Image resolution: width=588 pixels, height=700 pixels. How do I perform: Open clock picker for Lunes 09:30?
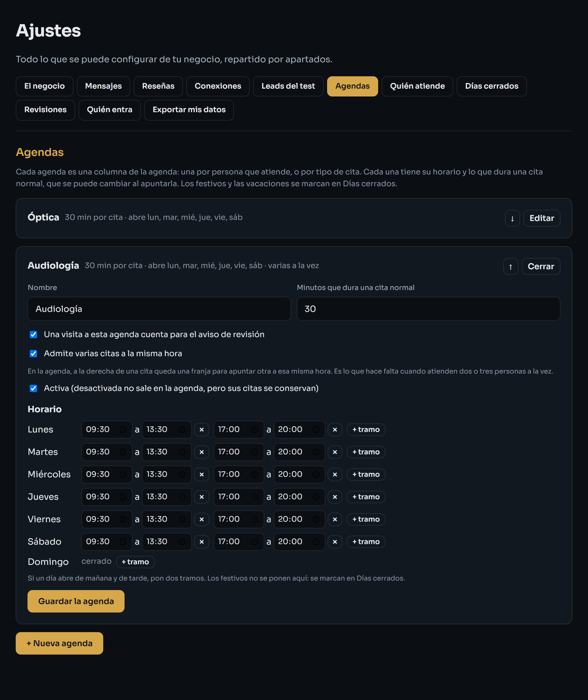click(123, 430)
